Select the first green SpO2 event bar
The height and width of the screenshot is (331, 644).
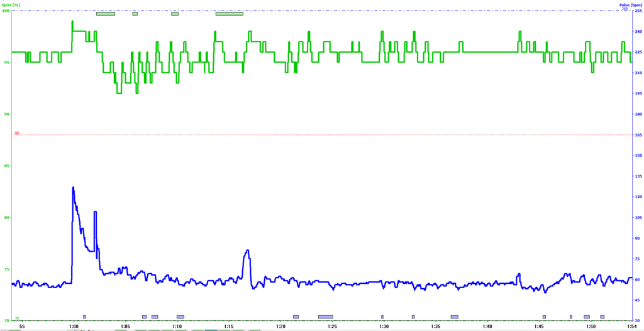[x=105, y=13]
